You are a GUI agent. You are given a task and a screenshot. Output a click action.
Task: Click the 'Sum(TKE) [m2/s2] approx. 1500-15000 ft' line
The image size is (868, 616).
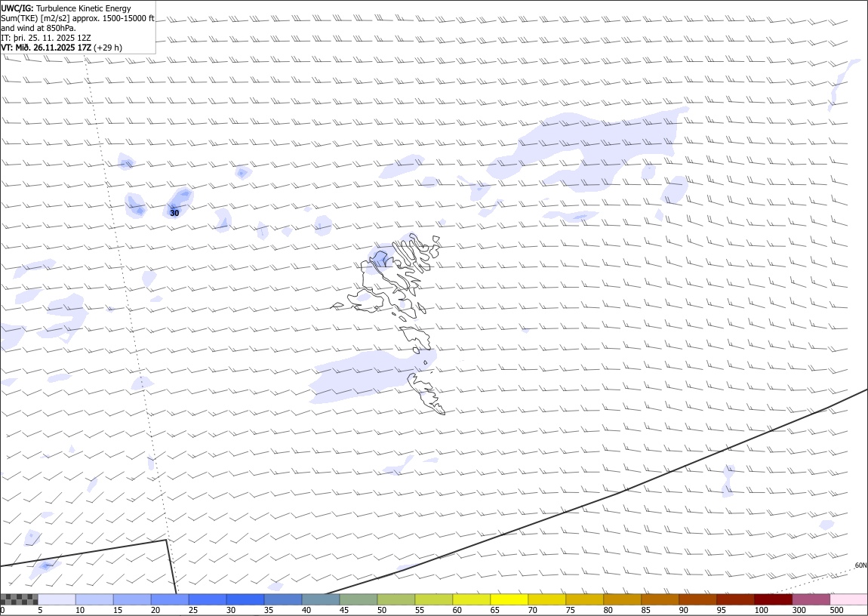click(x=78, y=18)
